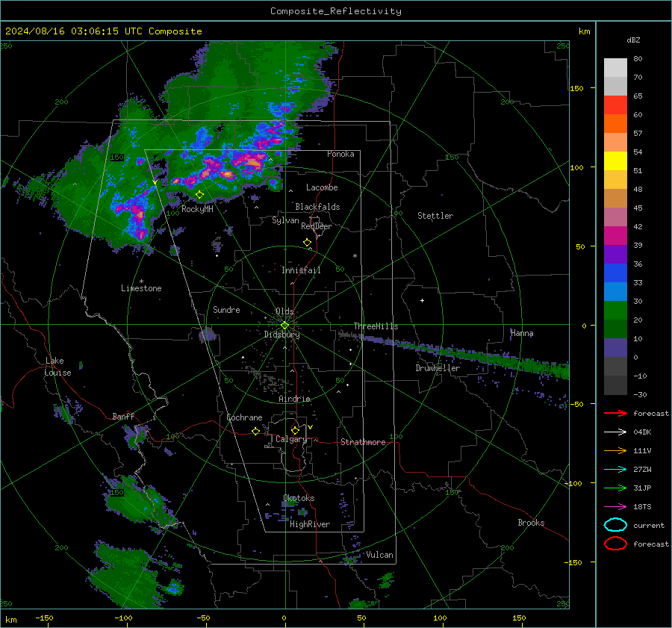The height and width of the screenshot is (628, 672).
Task: Click the light blue swatch between 33 and 30
Action: 615,291
